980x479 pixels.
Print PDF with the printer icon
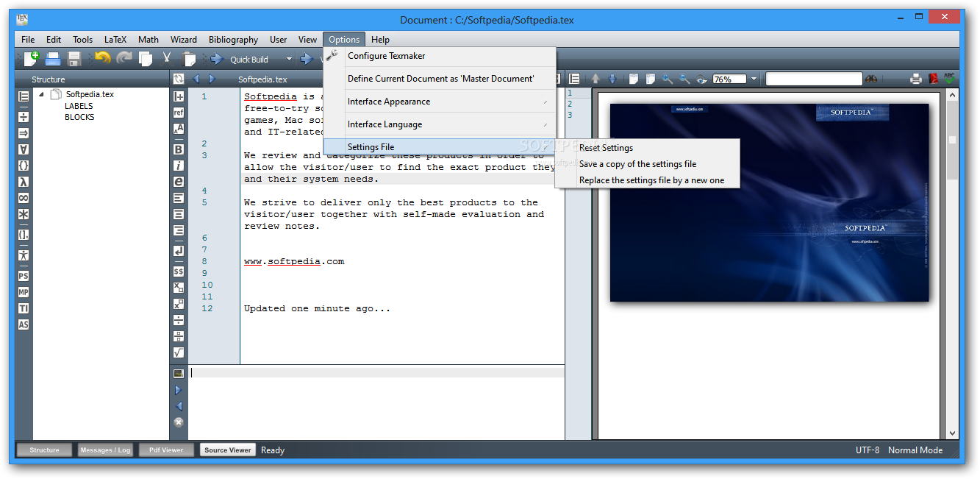916,79
